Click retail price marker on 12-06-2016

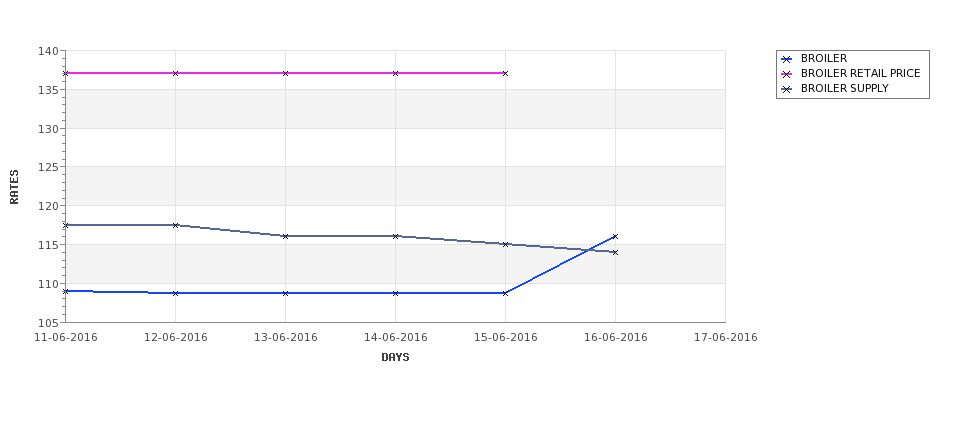pyautogui.click(x=175, y=73)
